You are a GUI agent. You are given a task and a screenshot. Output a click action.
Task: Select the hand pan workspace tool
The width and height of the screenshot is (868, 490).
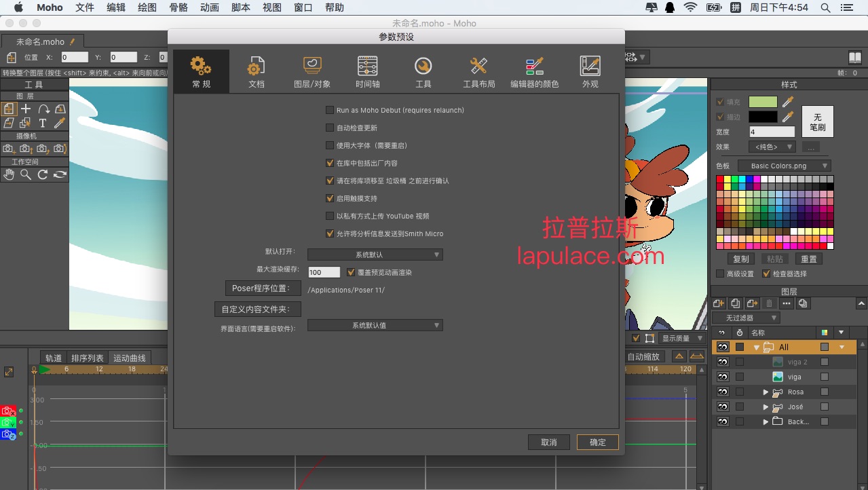click(9, 174)
